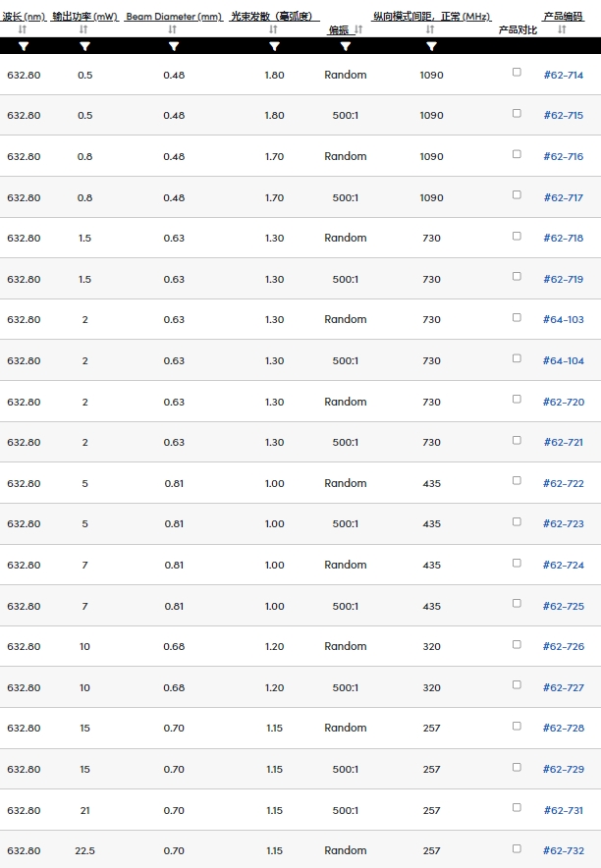
Task: Open the Beam Diameter filter funnel
Action: 174,46
